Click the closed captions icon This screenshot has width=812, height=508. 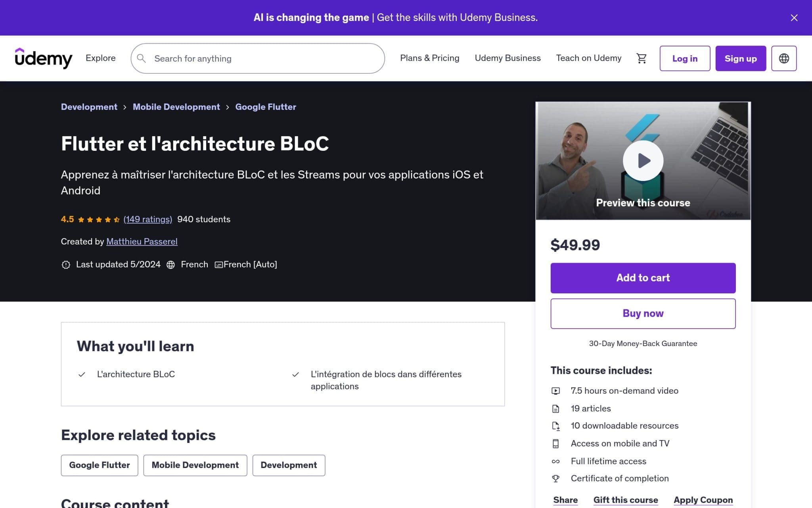tap(218, 265)
